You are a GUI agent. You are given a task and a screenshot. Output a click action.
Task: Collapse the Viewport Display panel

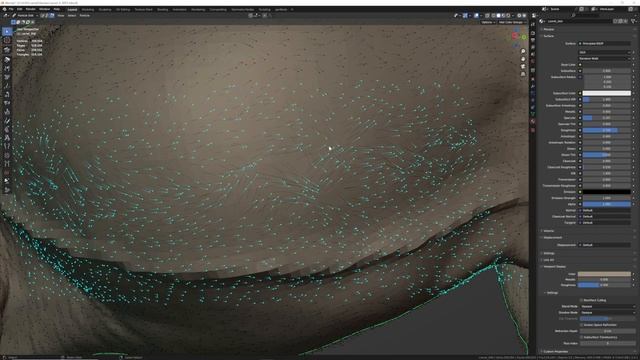click(554, 267)
